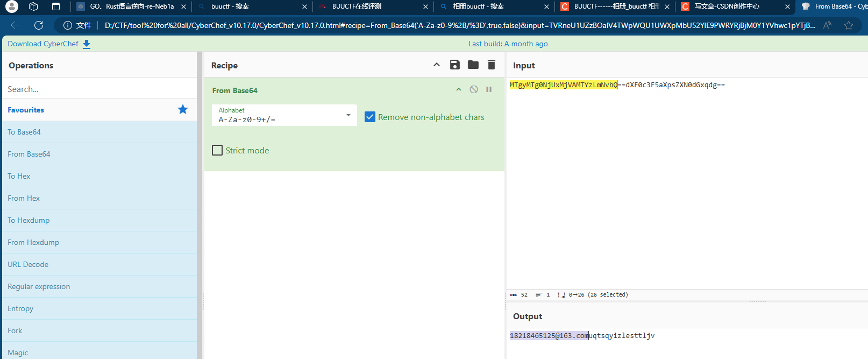
Task: Click the input line count icon
Action: click(539, 295)
